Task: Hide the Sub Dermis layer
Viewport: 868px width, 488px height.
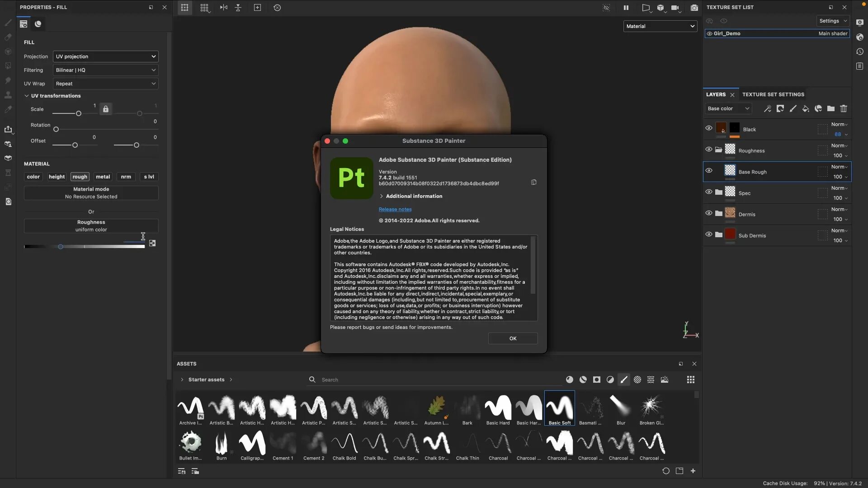Action: pyautogui.click(x=709, y=235)
